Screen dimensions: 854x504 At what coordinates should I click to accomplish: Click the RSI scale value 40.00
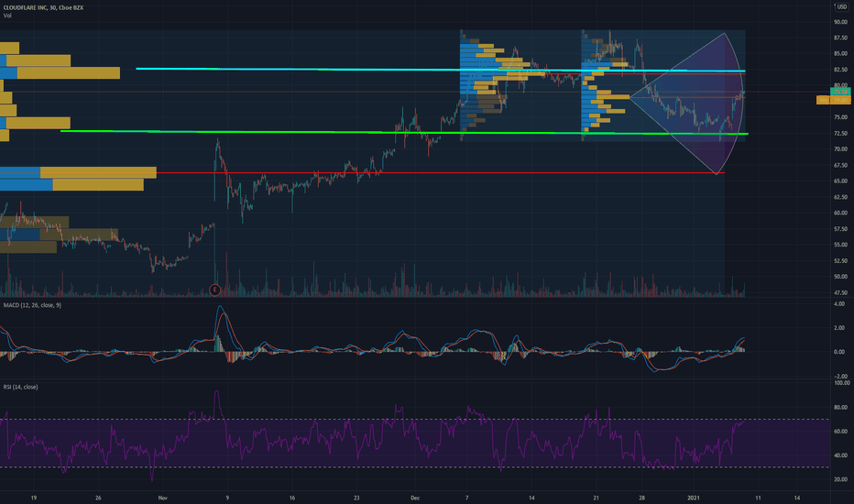(840, 455)
